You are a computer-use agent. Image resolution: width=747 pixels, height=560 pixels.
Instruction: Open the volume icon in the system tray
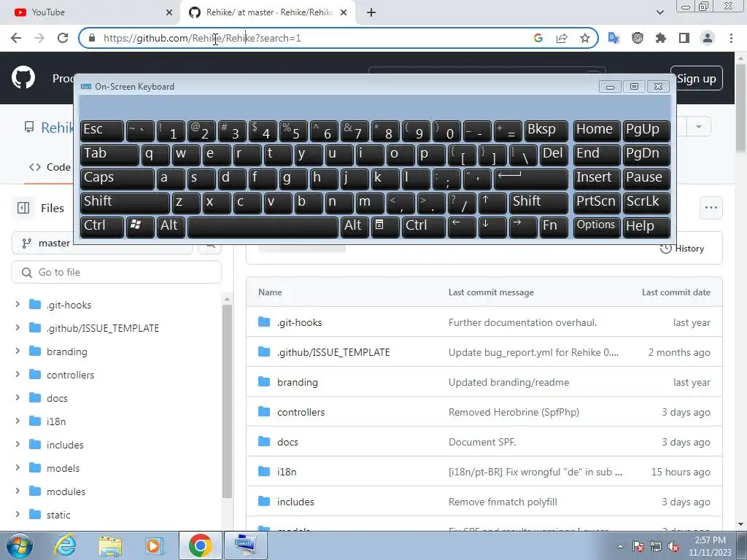pos(673,547)
